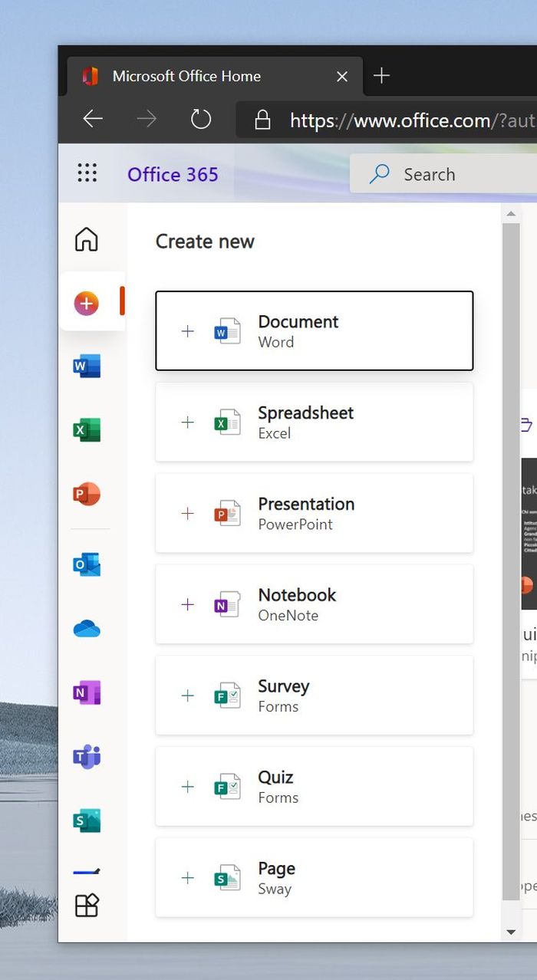Open OneNote from the sidebar
The height and width of the screenshot is (980, 537).
[x=87, y=692]
